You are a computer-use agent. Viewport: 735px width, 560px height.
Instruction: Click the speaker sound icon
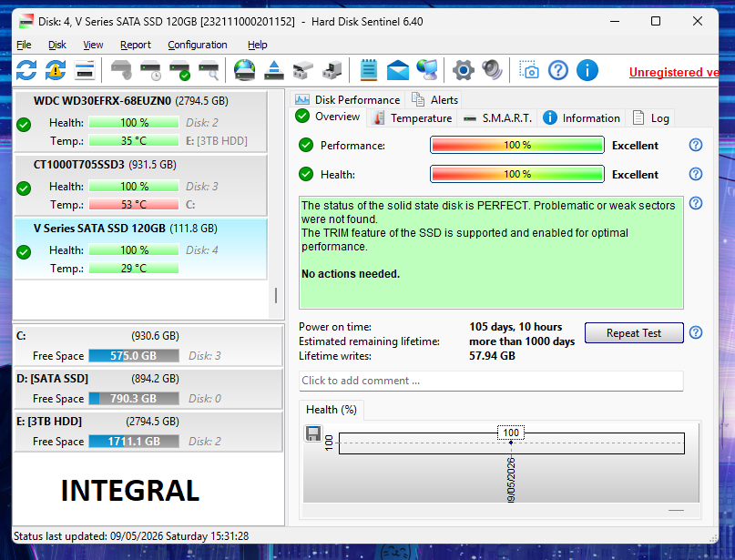pyautogui.click(x=492, y=70)
